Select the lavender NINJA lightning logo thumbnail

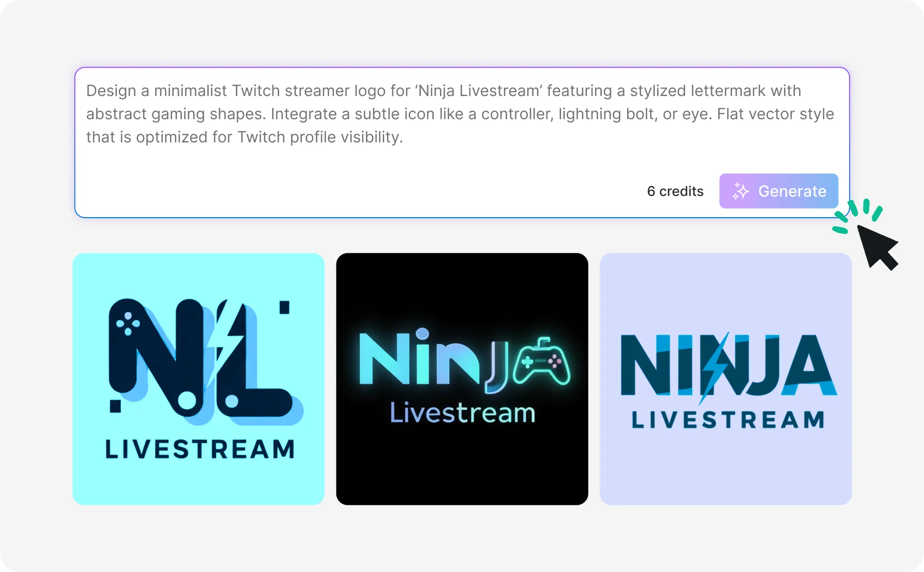coord(726,379)
